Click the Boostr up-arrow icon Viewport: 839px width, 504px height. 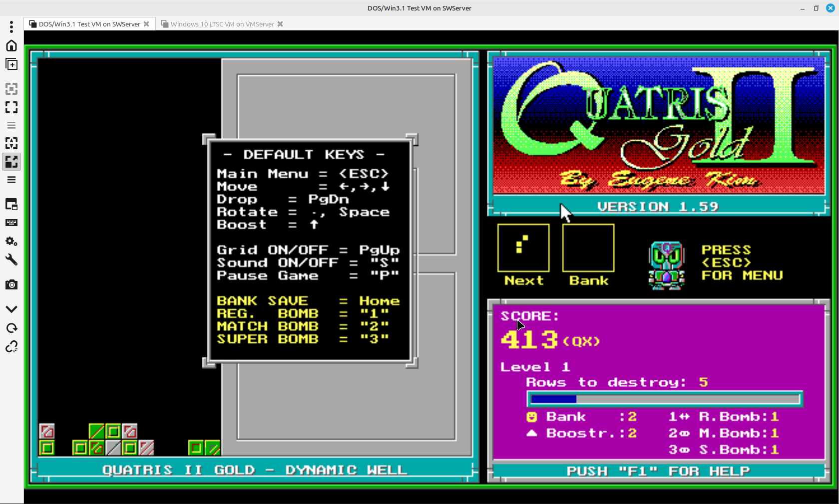click(x=531, y=433)
